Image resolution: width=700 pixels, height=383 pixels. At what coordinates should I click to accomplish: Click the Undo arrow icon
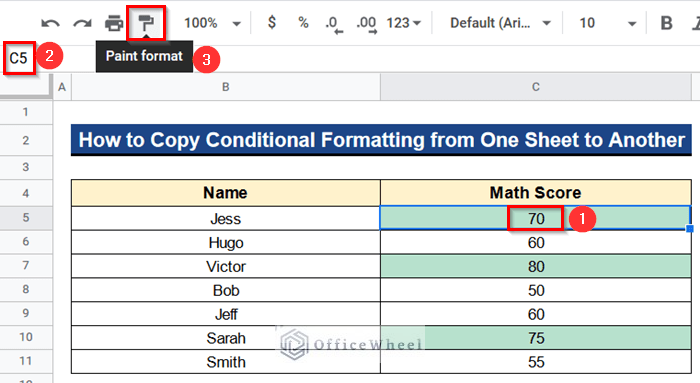pyautogui.click(x=50, y=23)
